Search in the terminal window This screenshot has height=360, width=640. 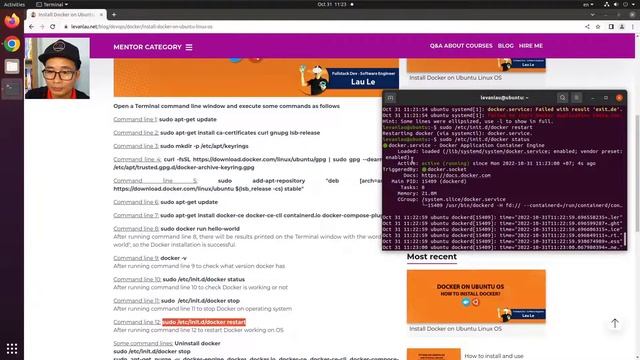[x=562, y=98]
